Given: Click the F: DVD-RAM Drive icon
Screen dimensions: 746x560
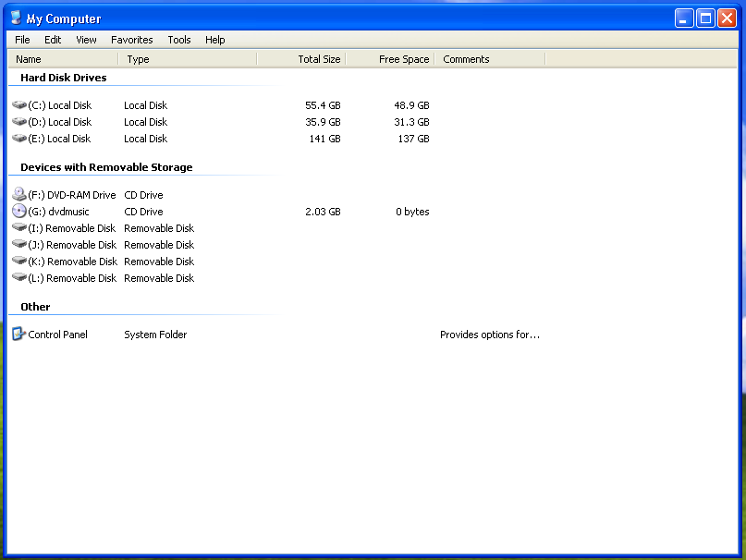Looking at the screenshot, I should tap(19, 194).
